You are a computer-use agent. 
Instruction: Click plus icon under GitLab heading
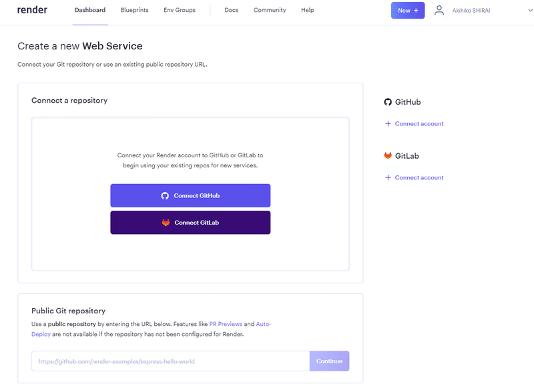(388, 177)
